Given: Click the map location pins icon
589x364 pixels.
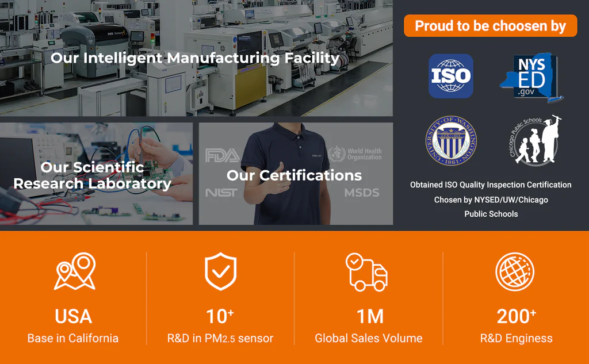Looking at the screenshot, I should [x=74, y=271].
